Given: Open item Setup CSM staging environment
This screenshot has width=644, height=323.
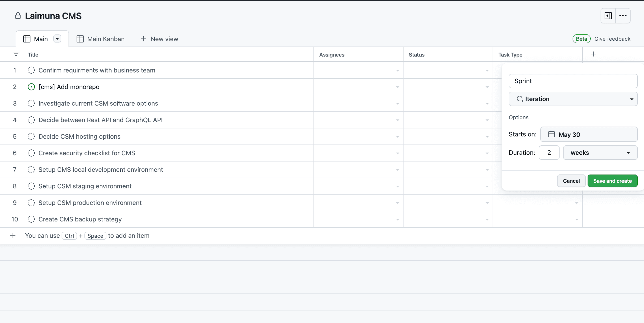Looking at the screenshot, I should coord(85,186).
